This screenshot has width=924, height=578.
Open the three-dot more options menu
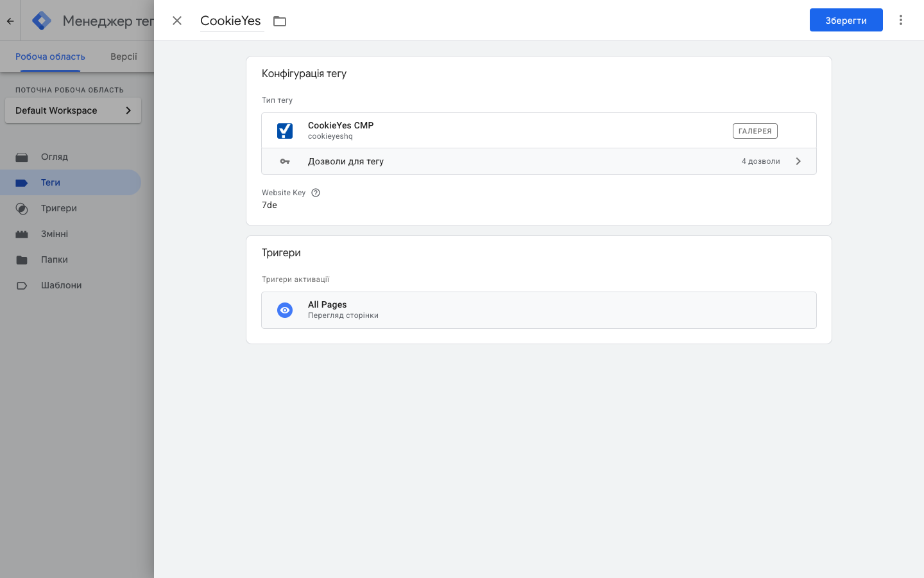pos(901,20)
